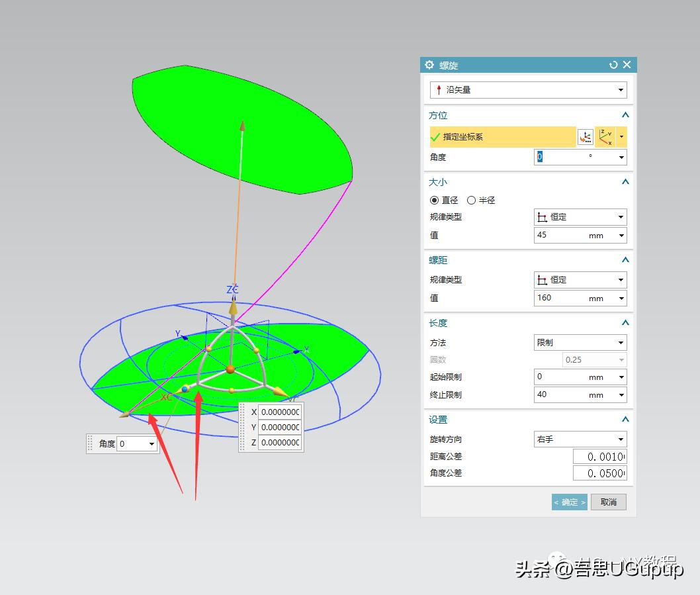Click the 距离公差 input field
This screenshot has width=700, height=595.
point(600,457)
